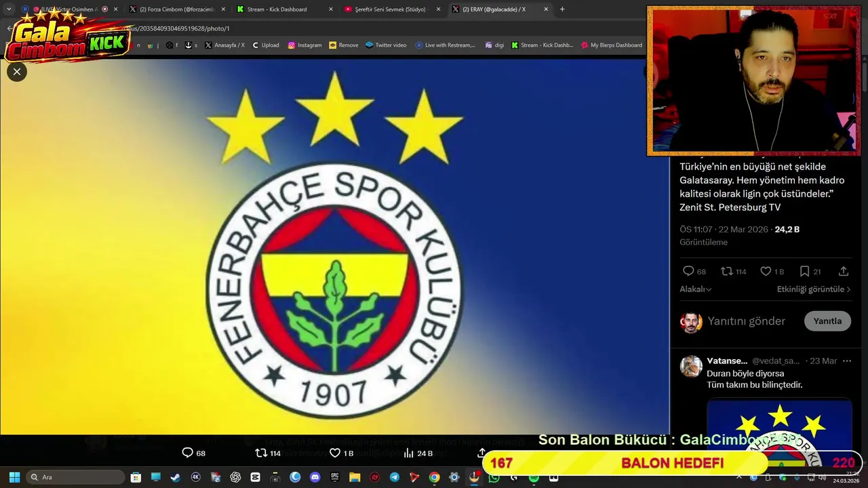Open Vatanse's profile avatar
The width and height of the screenshot is (868, 488).
tap(691, 366)
